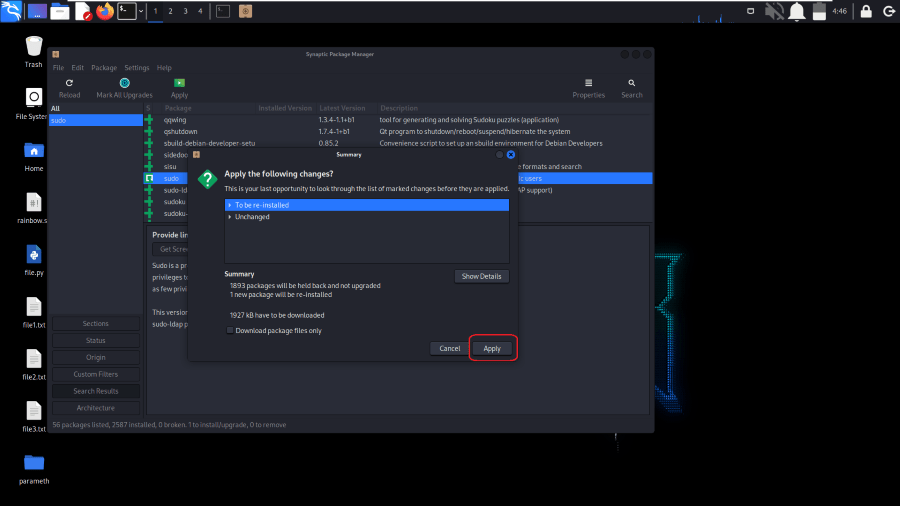Switch the filter pane to Status

tap(95, 340)
